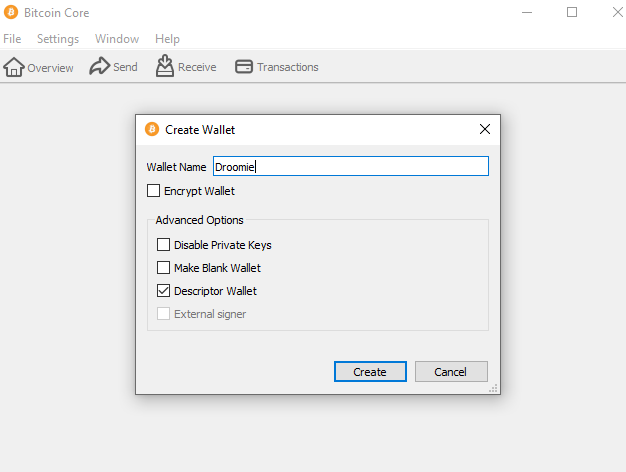626x472 pixels.
Task: Enable the Encrypt Wallet checkbox
Action: pos(153,191)
